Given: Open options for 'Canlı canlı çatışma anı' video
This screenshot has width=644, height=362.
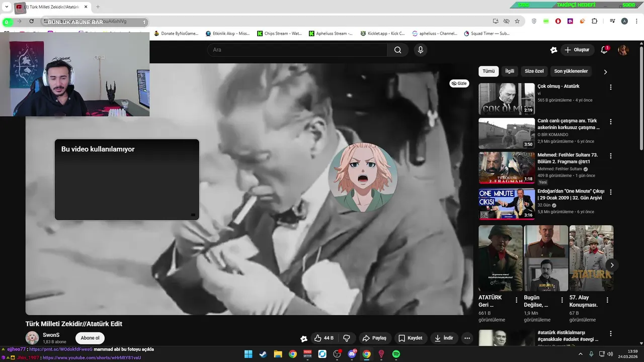Looking at the screenshot, I should [x=611, y=122].
